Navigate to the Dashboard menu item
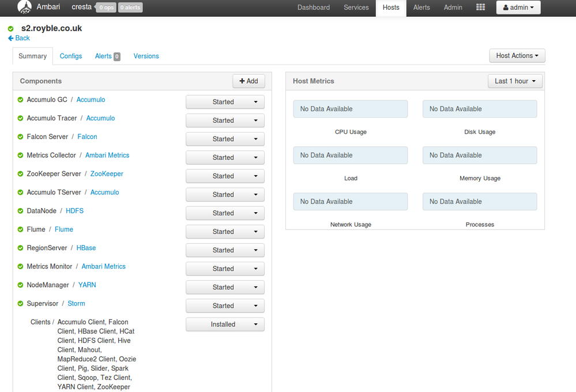This screenshot has width=576, height=392. coord(314,7)
